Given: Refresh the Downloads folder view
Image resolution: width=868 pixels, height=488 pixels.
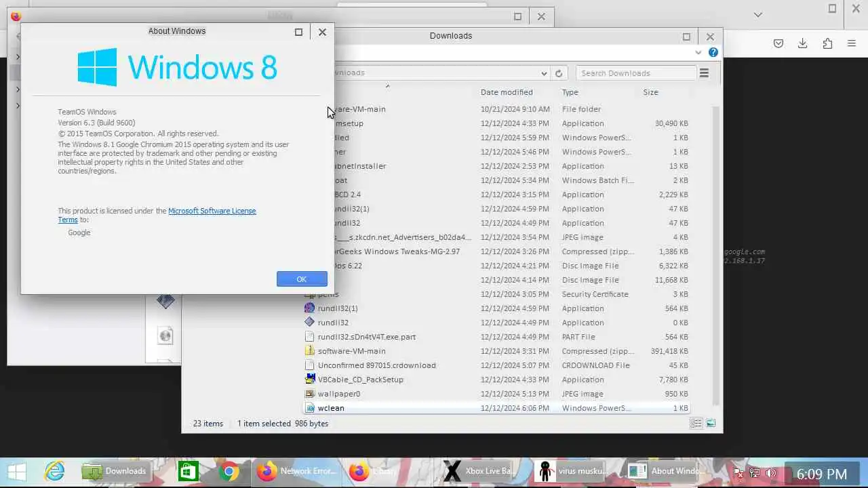Looking at the screenshot, I should (x=559, y=73).
